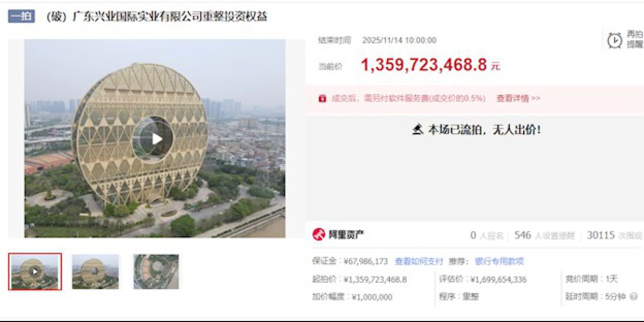Click the 一拍 auction round tag
The image size is (644, 322).
(21, 16)
